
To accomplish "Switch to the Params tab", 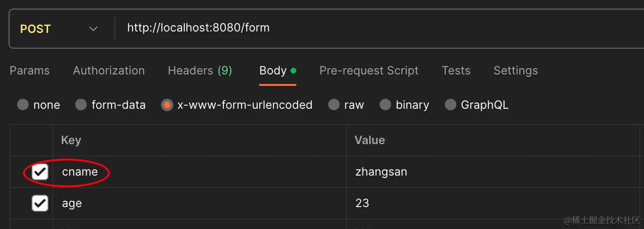I will (x=30, y=71).
